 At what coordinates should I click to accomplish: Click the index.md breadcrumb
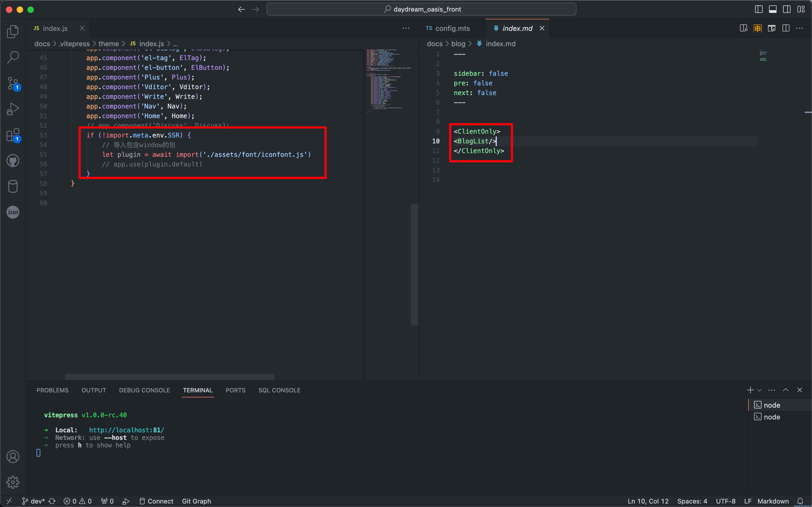[x=496, y=44]
